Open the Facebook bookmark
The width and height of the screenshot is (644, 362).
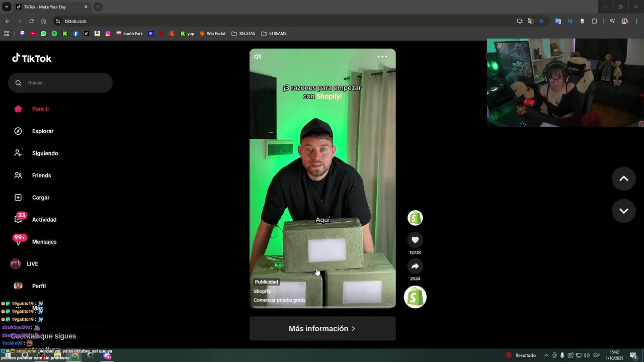click(x=75, y=34)
